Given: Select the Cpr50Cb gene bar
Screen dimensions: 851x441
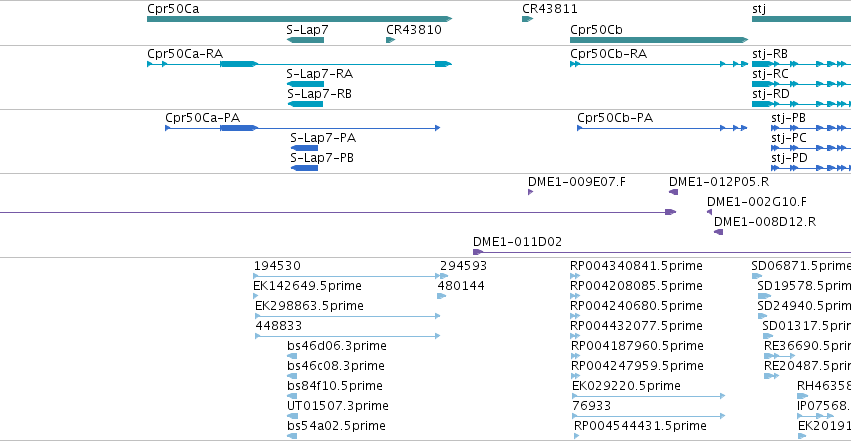Looking at the screenshot, I should click(x=659, y=40).
